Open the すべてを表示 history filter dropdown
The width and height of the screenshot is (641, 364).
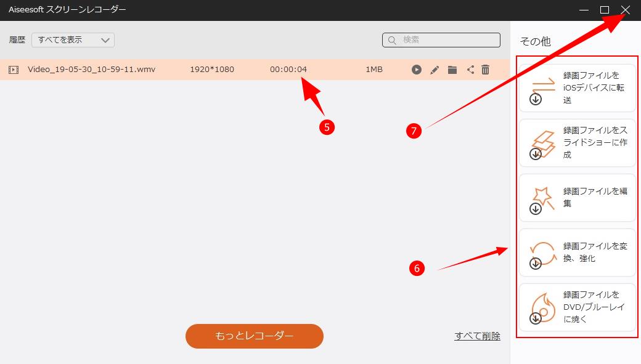(73, 40)
